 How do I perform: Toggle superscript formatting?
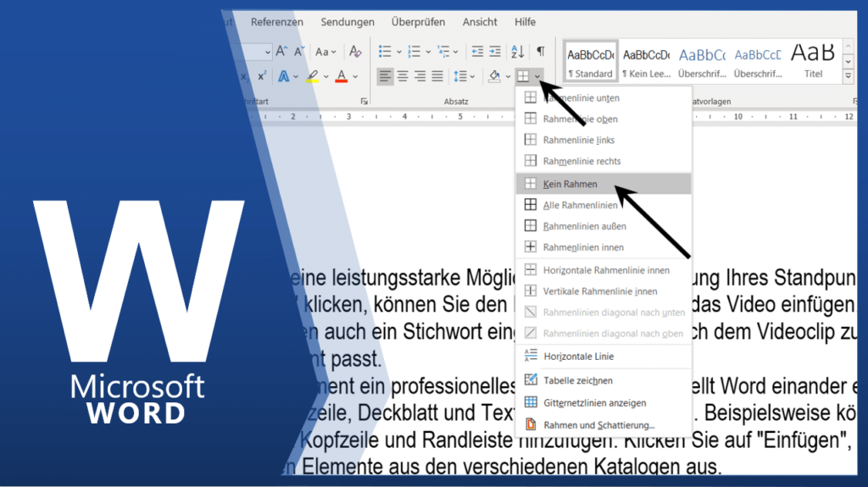[x=262, y=76]
